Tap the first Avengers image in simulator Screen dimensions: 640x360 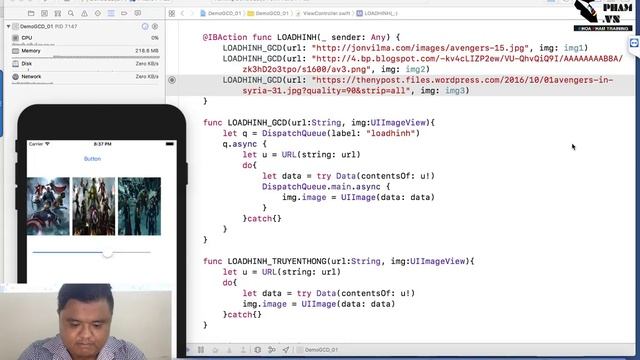tap(48, 206)
